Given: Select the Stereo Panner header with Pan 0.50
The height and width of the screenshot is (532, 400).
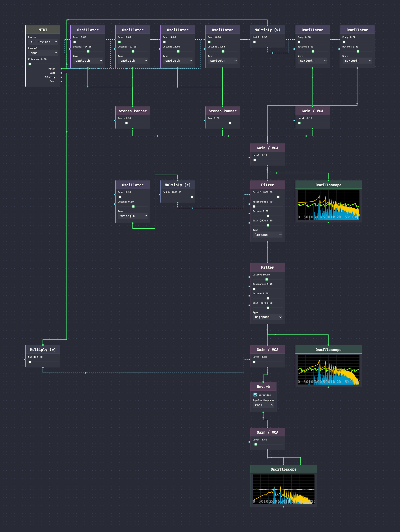Looking at the screenshot, I should pyautogui.click(x=223, y=111).
